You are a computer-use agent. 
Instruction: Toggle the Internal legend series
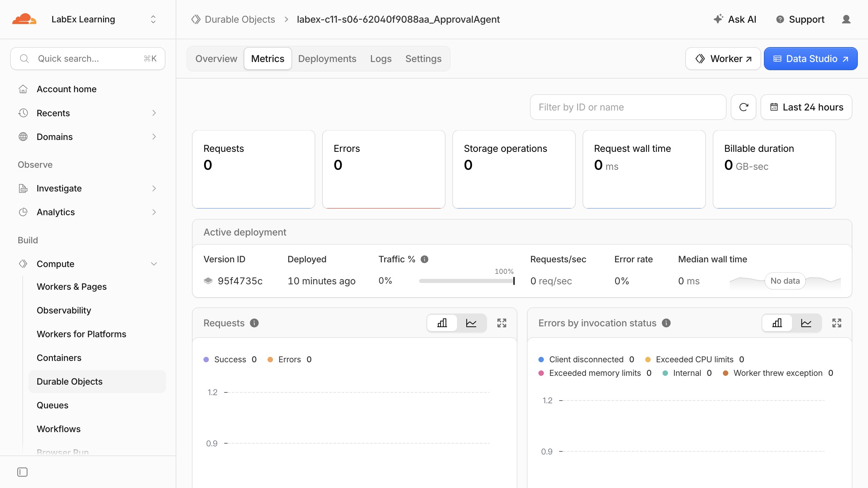tap(687, 373)
